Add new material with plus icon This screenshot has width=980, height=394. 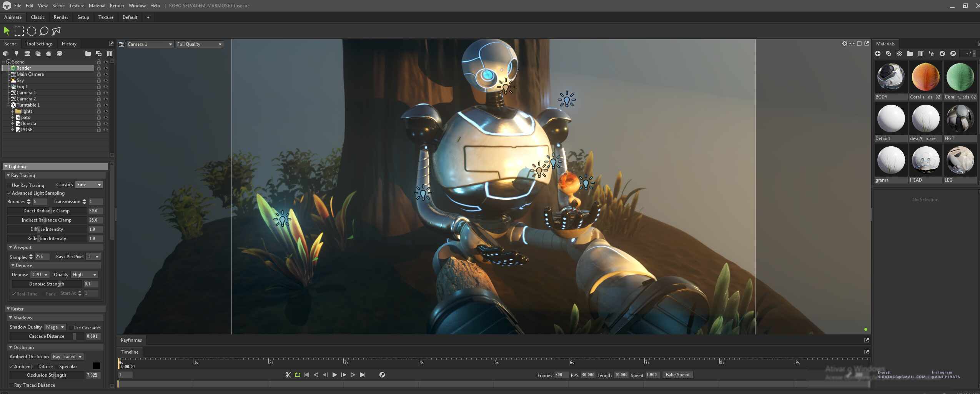[x=878, y=54]
